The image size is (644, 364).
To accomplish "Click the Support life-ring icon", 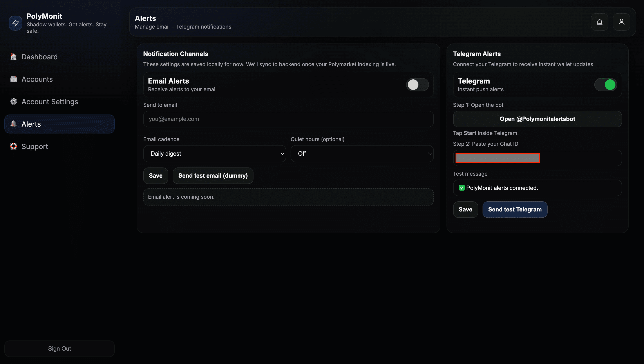I will pos(13,146).
